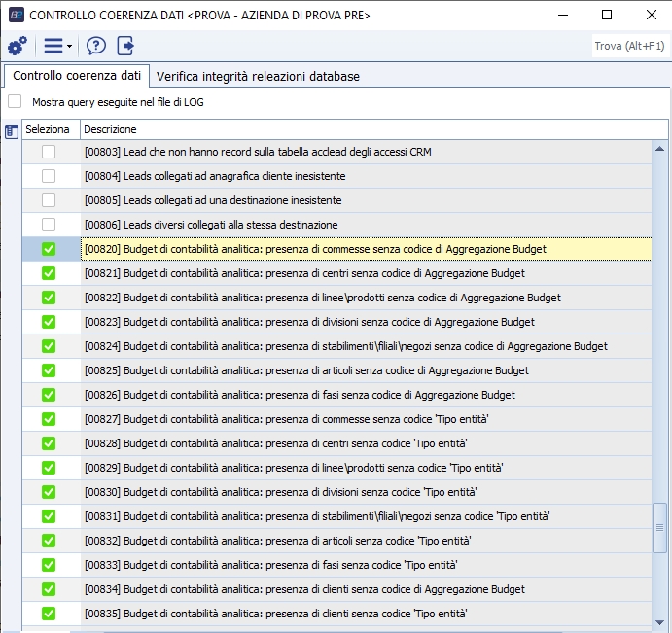Click the Seleziona column header
This screenshot has width=672, height=633.
pos(48,129)
